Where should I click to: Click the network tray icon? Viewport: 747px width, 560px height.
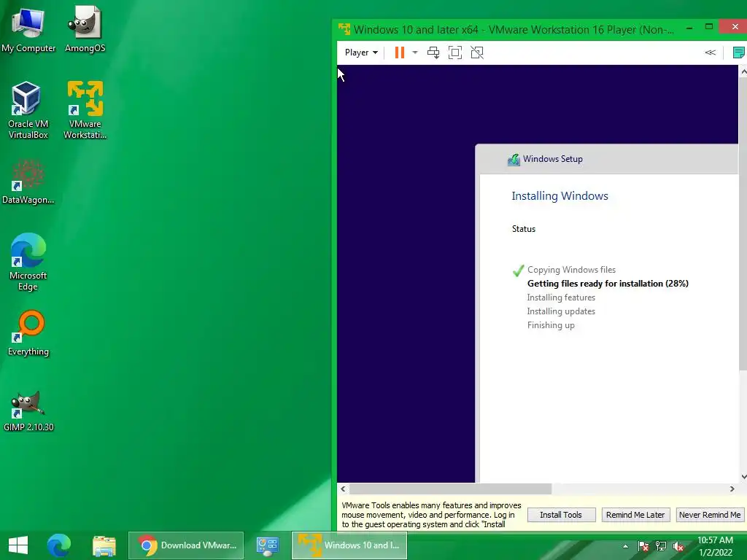tap(661, 546)
